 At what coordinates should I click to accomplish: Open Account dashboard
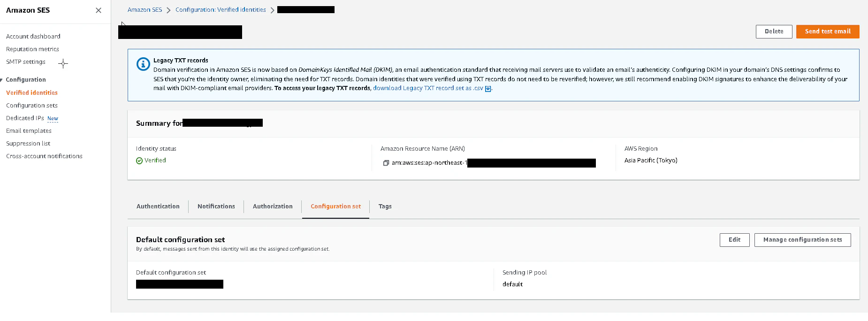tap(33, 36)
